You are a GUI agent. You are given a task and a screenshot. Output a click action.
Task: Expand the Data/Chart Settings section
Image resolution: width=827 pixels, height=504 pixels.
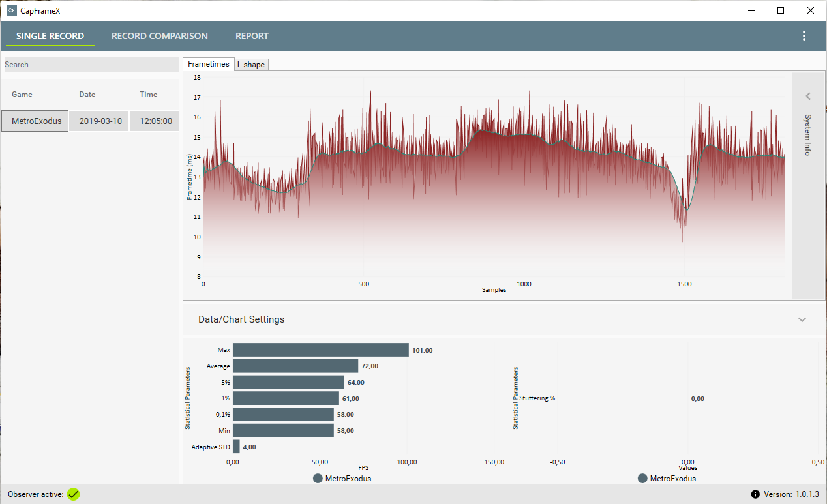(x=802, y=319)
